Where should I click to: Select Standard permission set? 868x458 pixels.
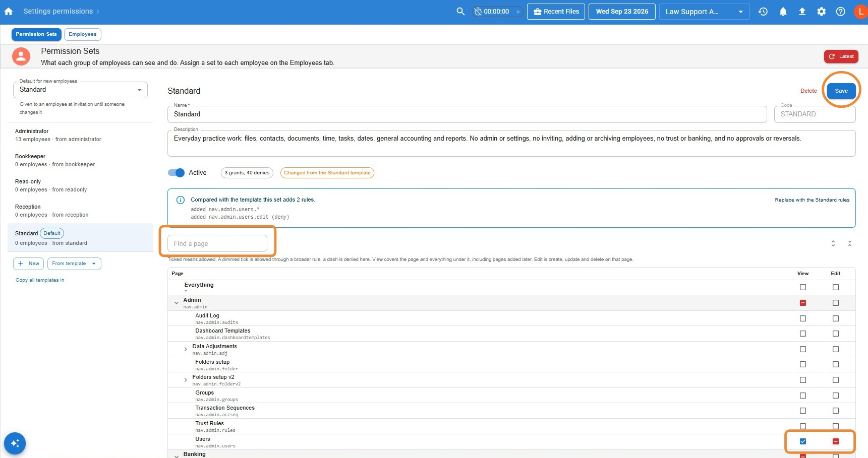[x=80, y=238]
